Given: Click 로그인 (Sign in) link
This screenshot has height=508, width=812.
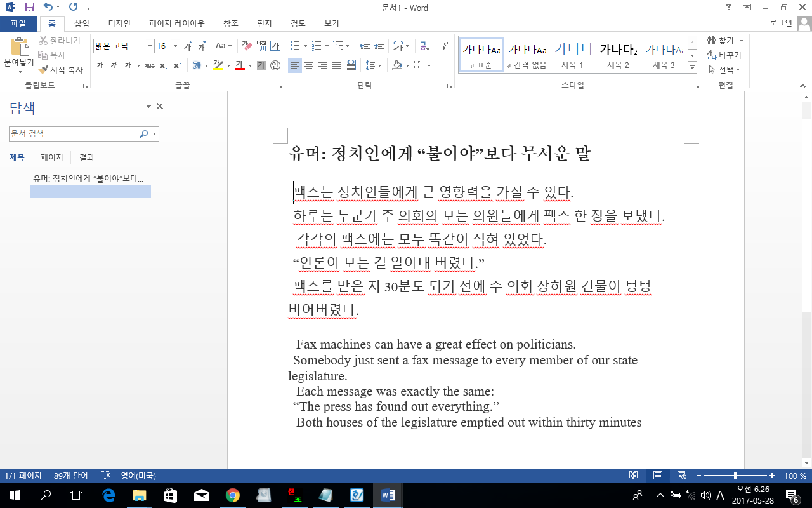Looking at the screenshot, I should click(780, 23).
